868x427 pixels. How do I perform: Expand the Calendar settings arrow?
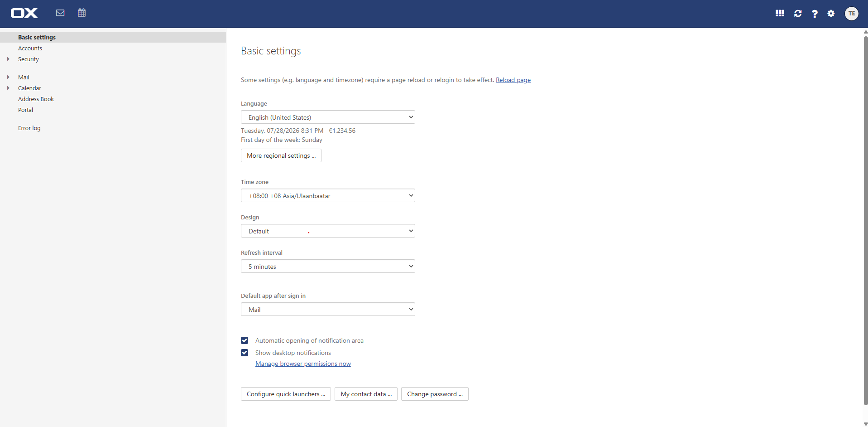click(x=8, y=88)
